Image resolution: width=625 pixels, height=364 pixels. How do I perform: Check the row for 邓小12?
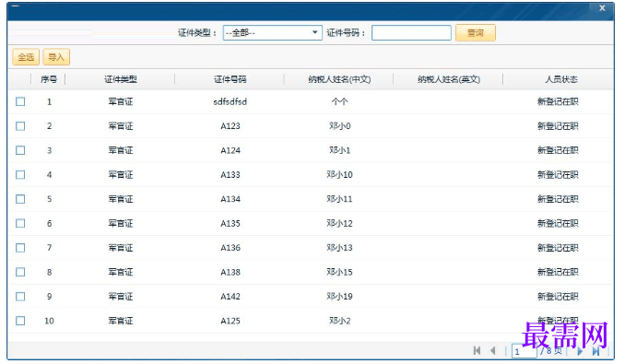[20, 223]
